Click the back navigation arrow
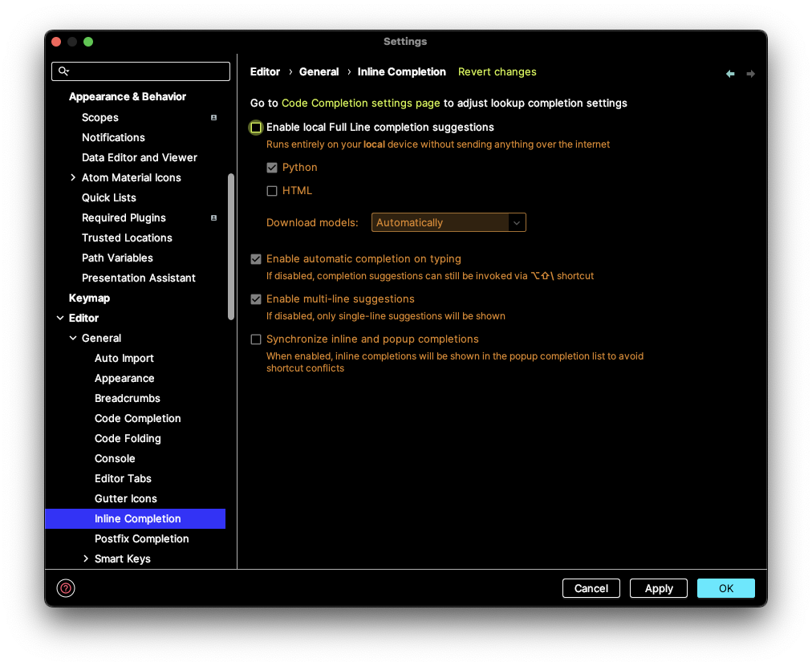This screenshot has width=812, height=666. click(x=730, y=74)
